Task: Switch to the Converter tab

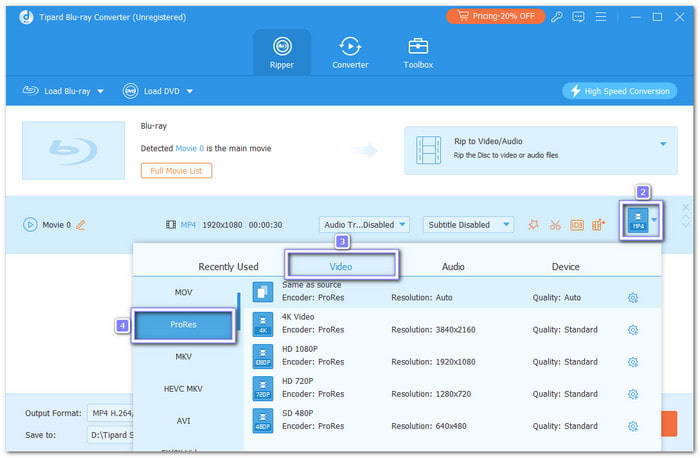Action: click(x=350, y=51)
